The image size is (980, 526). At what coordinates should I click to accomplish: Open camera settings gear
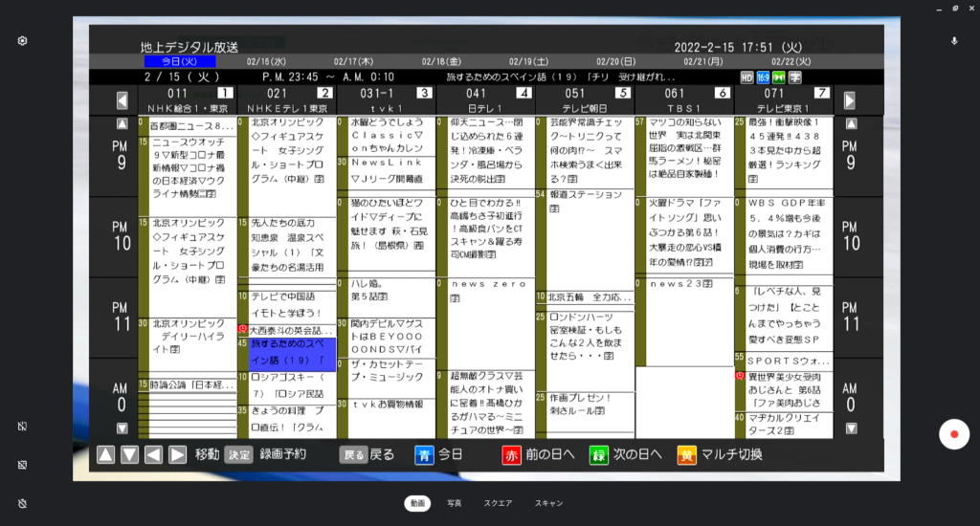(x=23, y=40)
